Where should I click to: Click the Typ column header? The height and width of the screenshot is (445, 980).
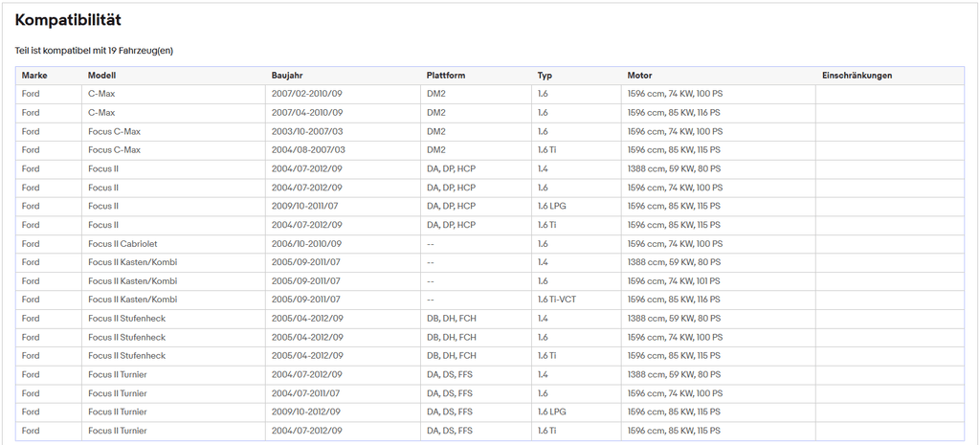point(545,76)
